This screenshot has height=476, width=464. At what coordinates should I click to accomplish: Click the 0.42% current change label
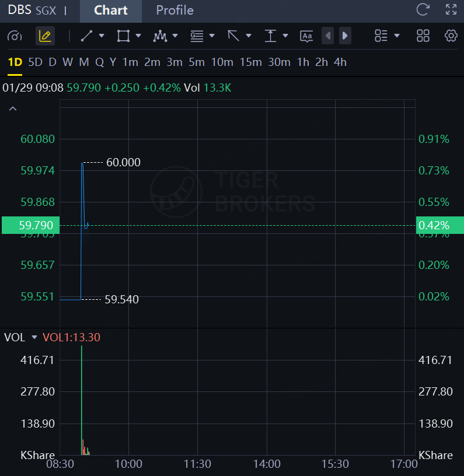pos(439,225)
